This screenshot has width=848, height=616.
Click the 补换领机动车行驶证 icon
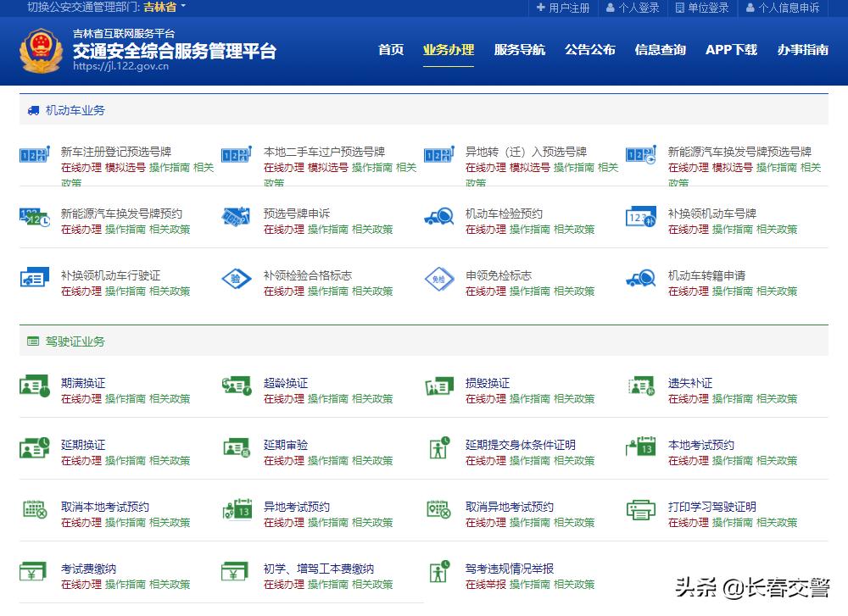35,278
